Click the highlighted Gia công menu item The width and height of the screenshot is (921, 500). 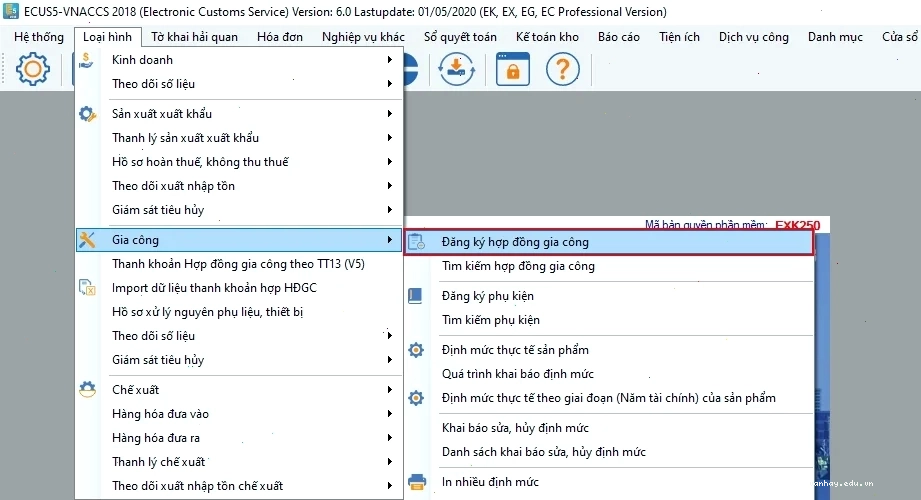[x=238, y=240]
